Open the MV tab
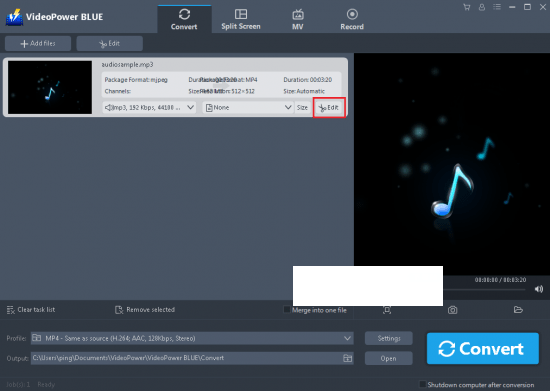The width and height of the screenshot is (550, 391). tap(298, 19)
